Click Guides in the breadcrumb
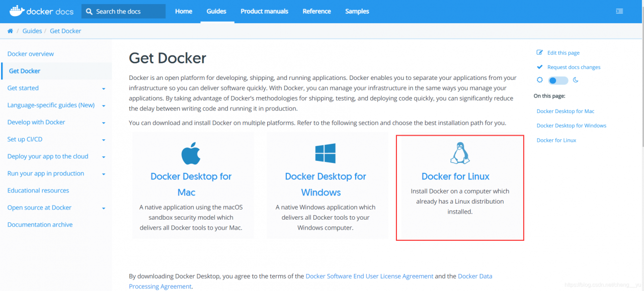Screen dimensions: 644x291 tap(32, 31)
